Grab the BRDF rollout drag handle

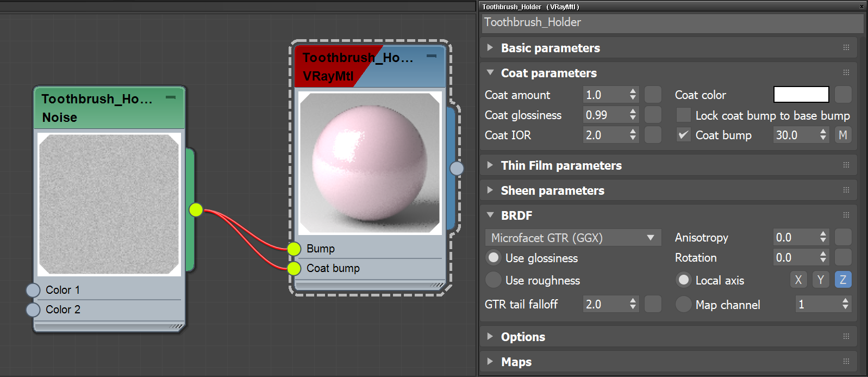tap(846, 215)
